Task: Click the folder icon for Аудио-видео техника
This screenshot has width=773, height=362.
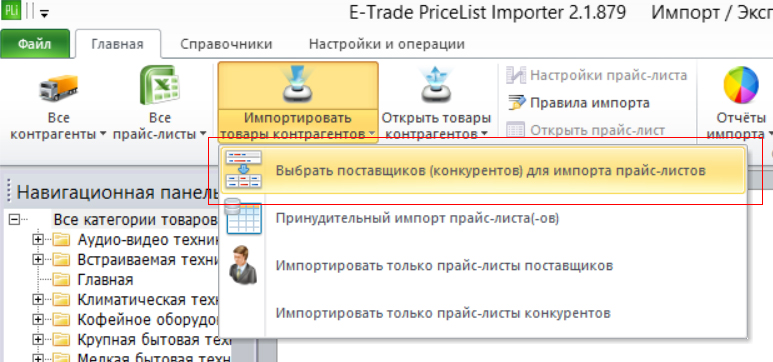Action: (x=62, y=240)
